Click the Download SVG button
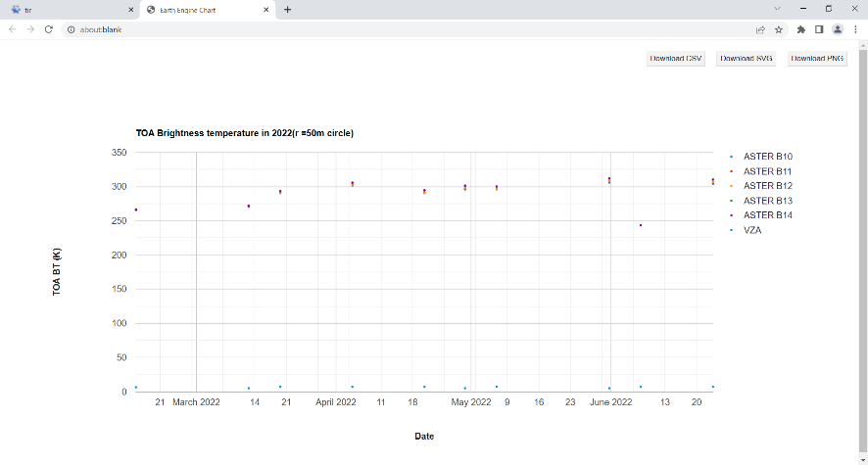 (746, 59)
